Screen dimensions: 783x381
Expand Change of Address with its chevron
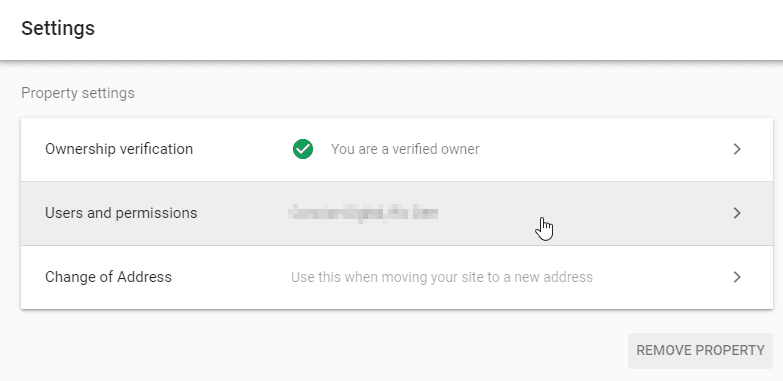[737, 277]
